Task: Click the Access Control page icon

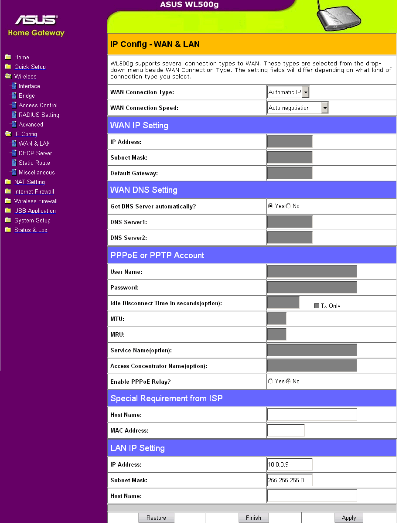Action: click(14, 105)
